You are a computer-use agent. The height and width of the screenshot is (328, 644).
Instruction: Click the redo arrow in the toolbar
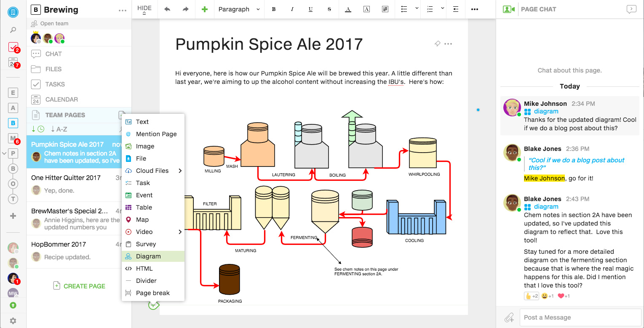click(185, 9)
